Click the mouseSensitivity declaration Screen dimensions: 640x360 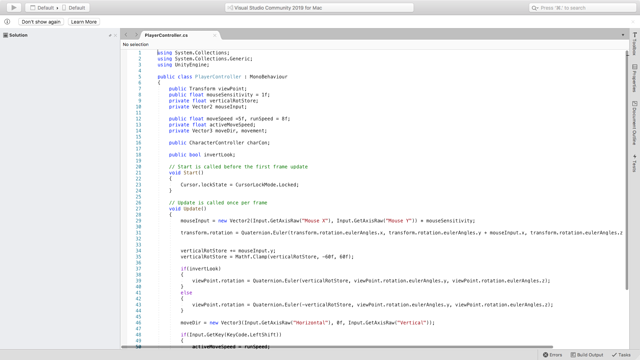pyautogui.click(x=219, y=95)
